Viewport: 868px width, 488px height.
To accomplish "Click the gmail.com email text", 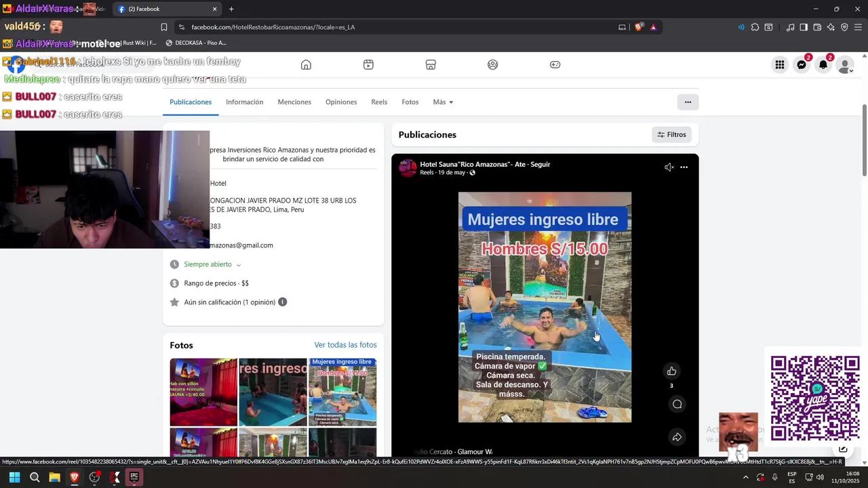I will point(241,245).
